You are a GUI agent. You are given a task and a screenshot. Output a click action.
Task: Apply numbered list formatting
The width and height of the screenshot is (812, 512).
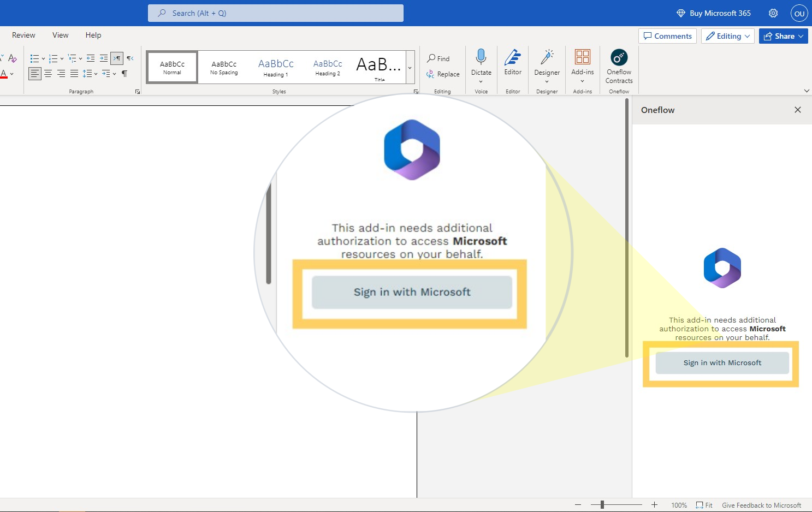coord(53,58)
